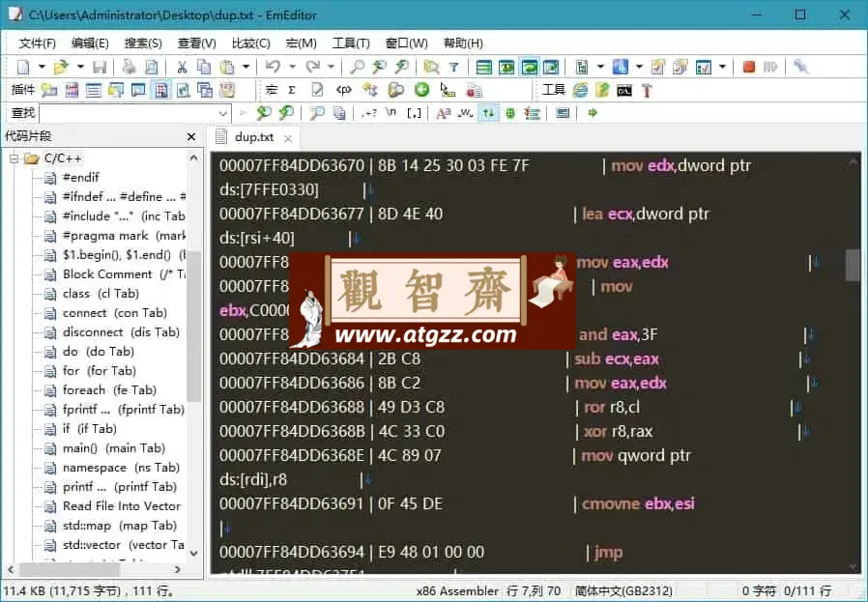
Task: Click the Internet Explorer tool icon
Action: tap(580, 90)
